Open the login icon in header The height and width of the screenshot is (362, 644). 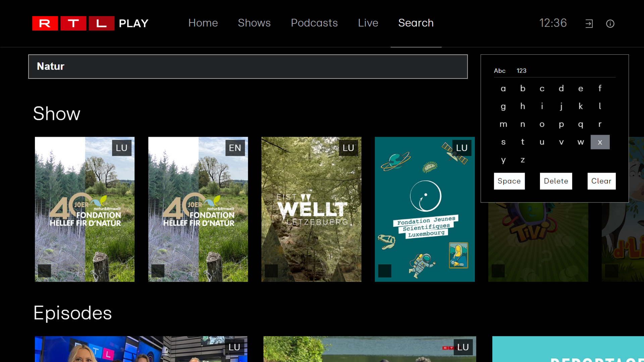click(x=589, y=23)
